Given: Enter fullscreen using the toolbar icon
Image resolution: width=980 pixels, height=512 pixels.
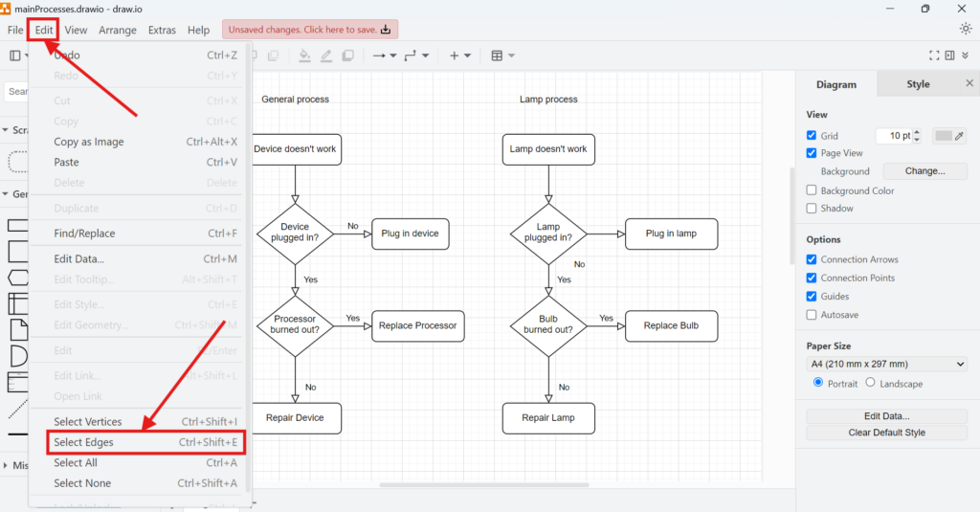Looking at the screenshot, I should [934, 56].
